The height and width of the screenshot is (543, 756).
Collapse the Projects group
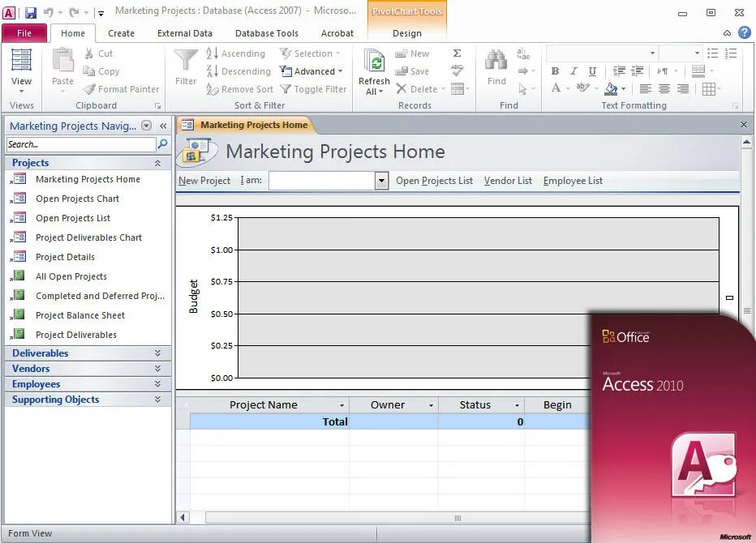(157, 164)
